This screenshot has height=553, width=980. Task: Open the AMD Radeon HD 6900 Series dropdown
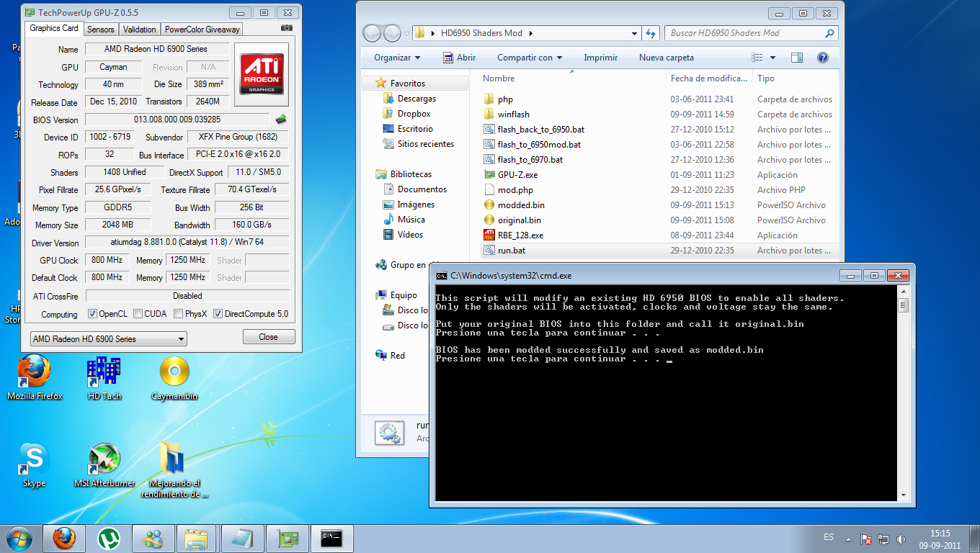click(x=108, y=339)
